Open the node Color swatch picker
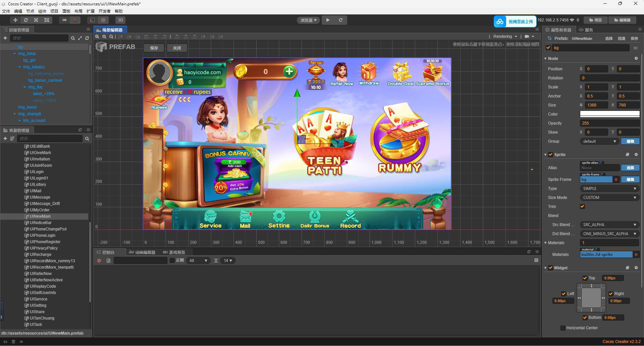This screenshot has height=346, width=644. click(609, 114)
